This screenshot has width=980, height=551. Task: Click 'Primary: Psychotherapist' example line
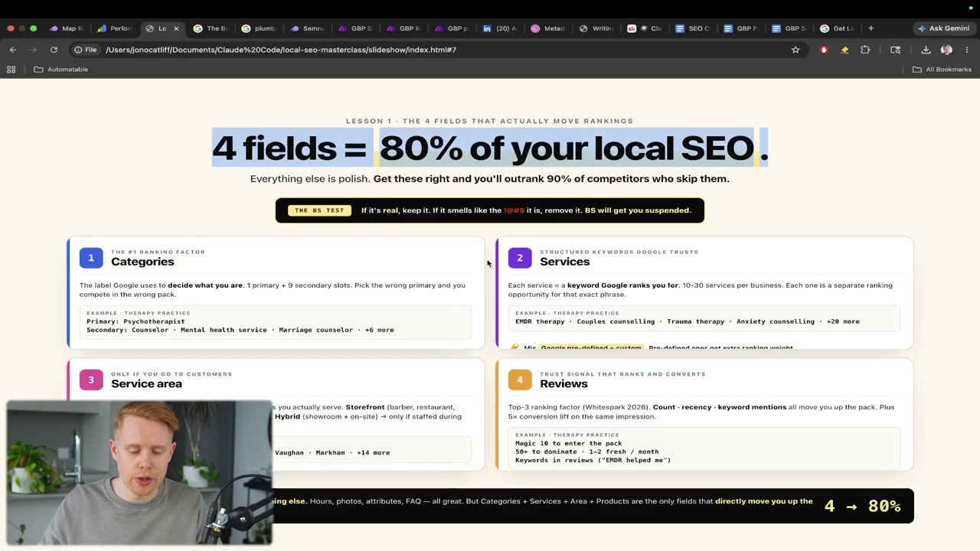(136, 321)
